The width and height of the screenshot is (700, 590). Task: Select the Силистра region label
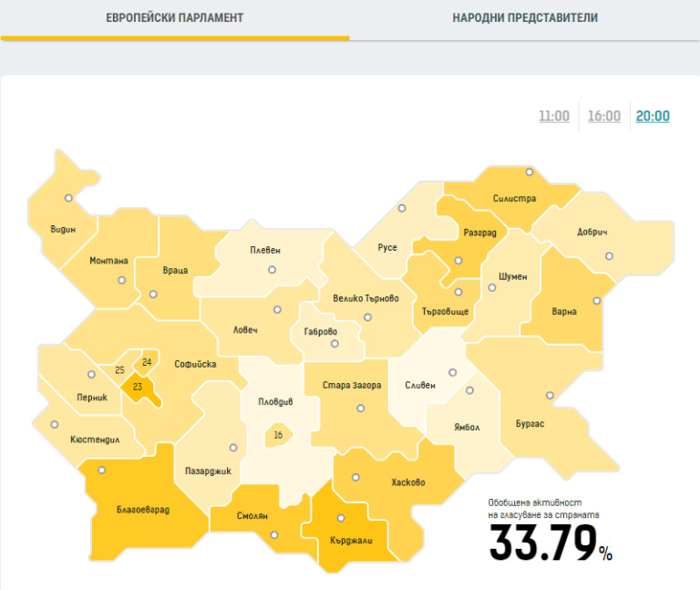click(x=514, y=199)
